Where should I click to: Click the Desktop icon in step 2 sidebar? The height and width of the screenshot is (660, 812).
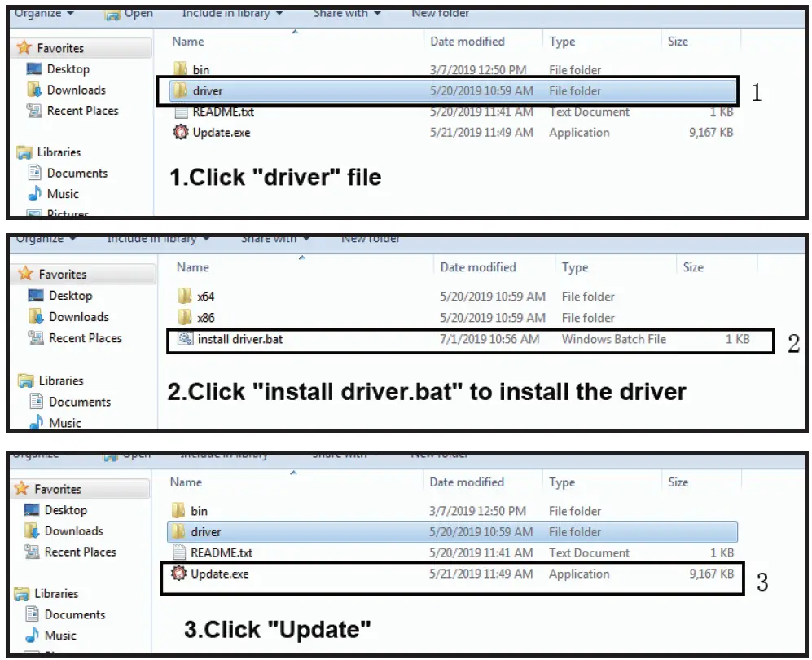click(x=36, y=295)
